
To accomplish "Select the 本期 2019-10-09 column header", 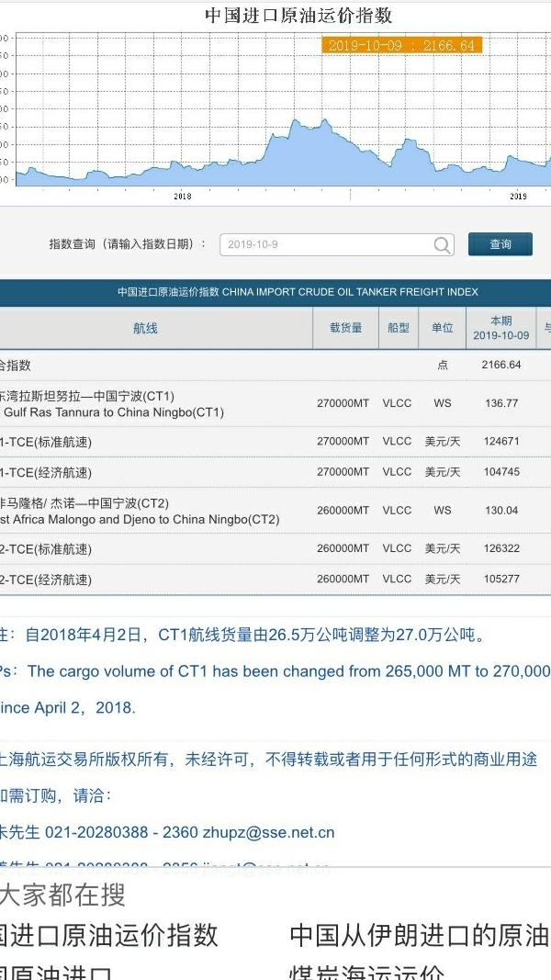I will 501,329.
